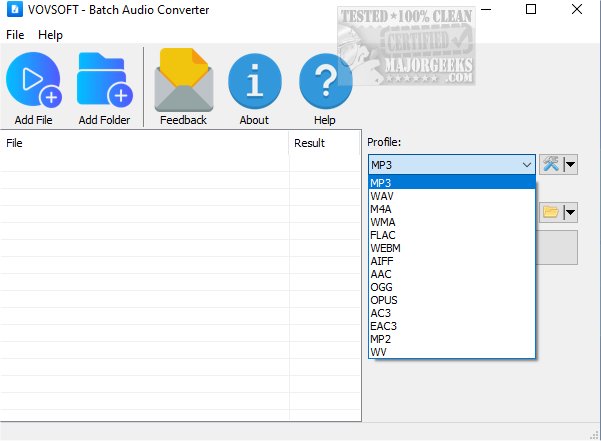Open the About info icon
Image resolution: width=601 pixels, height=441 pixels.
click(255, 81)
